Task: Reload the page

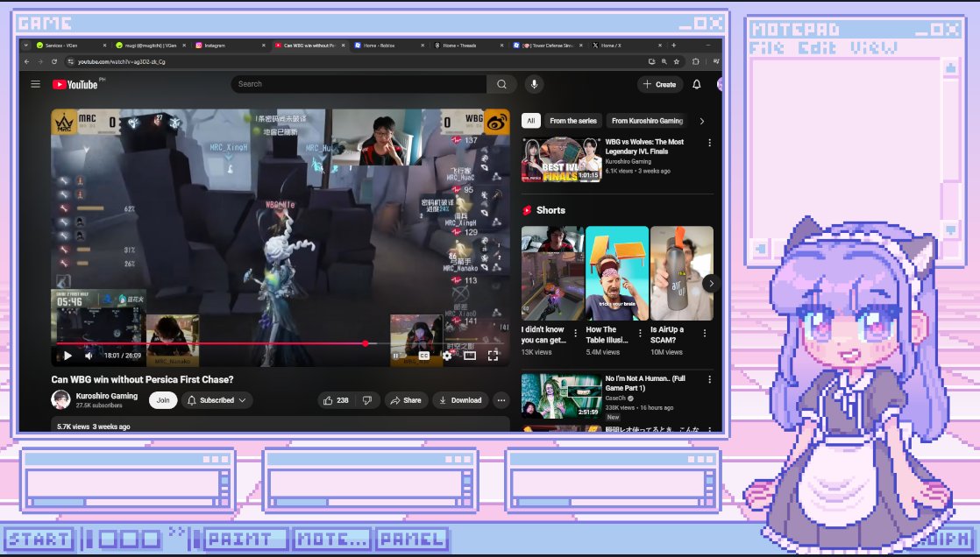Action: pos(54,62)
